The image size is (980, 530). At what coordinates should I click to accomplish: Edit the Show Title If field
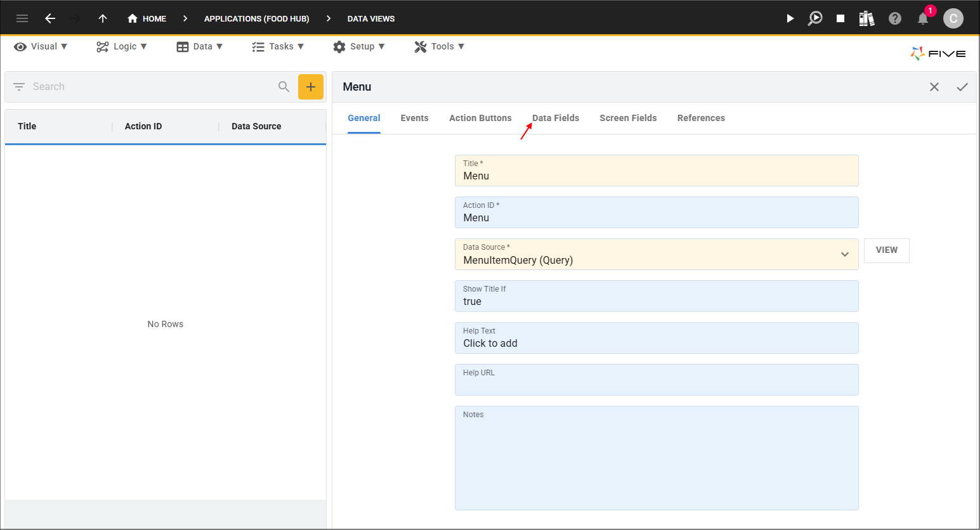point(657,296)
